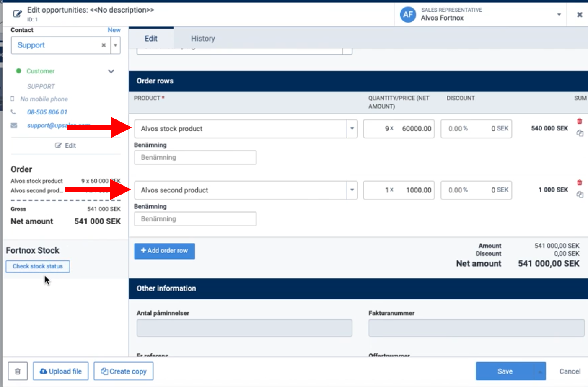Click the New contact link
588x387 pixels.
pos(114,30)
